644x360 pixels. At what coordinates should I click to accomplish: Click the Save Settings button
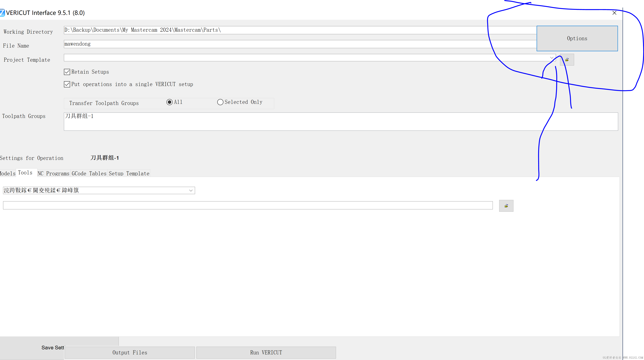pos(53,348)
